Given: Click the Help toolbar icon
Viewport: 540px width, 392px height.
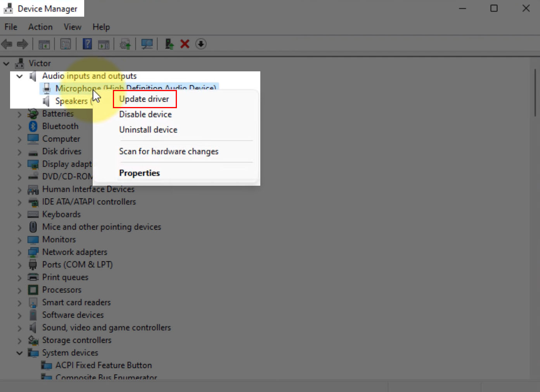Looking at the screenshot, I should (x=87, y=44).
